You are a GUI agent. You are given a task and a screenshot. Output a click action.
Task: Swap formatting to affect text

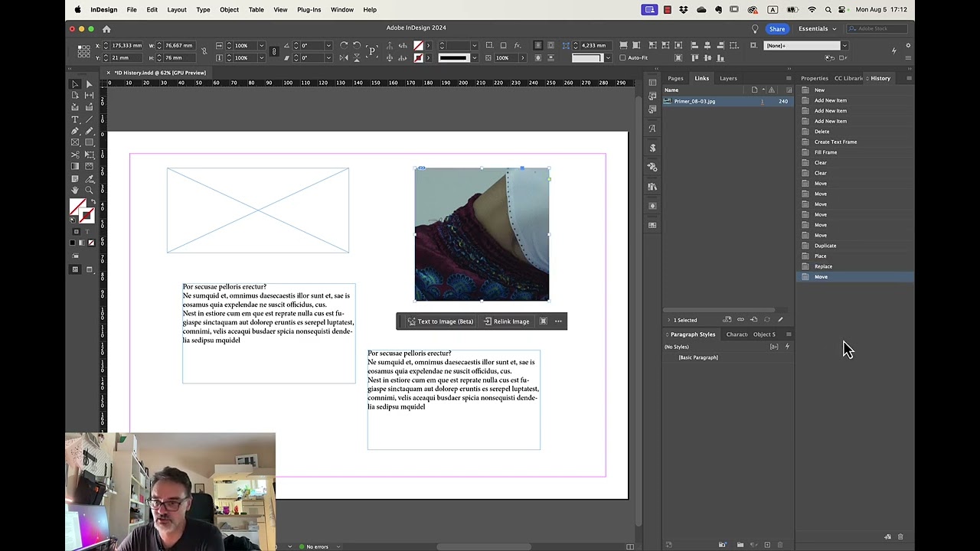pyautogui.click(x=87, y=231)
